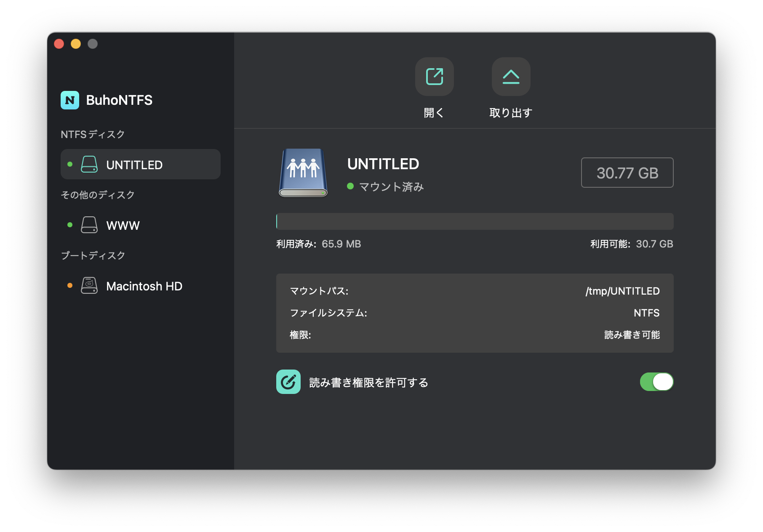
Task: Minimize the BuhoNTFS window
Action: (76, 44)
